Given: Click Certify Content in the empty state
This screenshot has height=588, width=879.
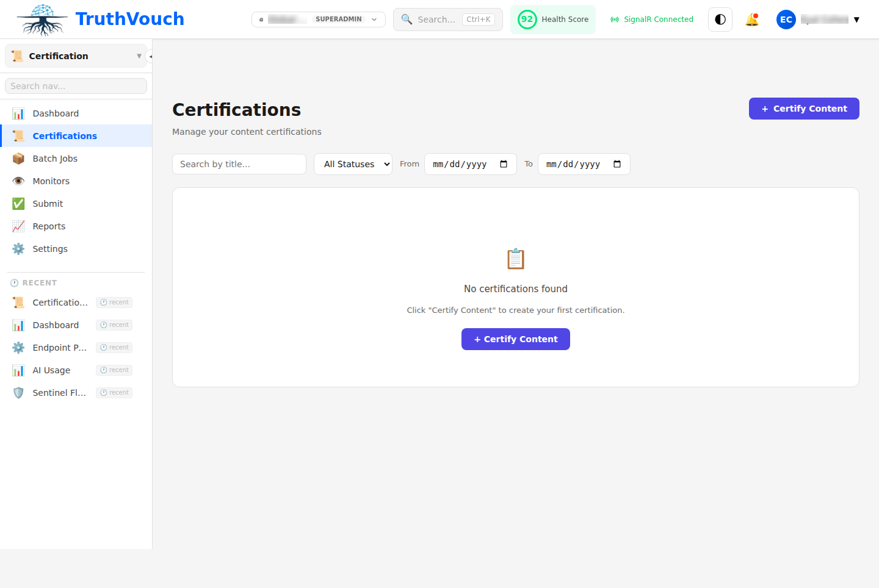Looking at the screenshot, I should pyautogui.click(x=515, y=339).
